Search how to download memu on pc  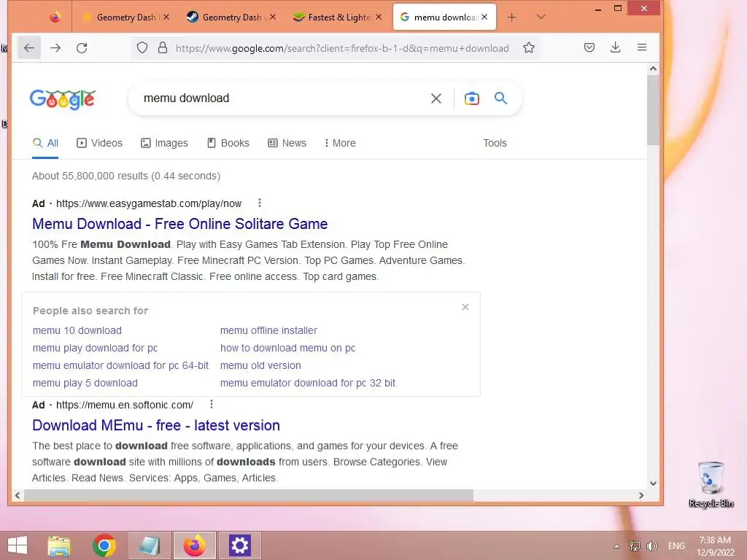click(x=287, y=348)
